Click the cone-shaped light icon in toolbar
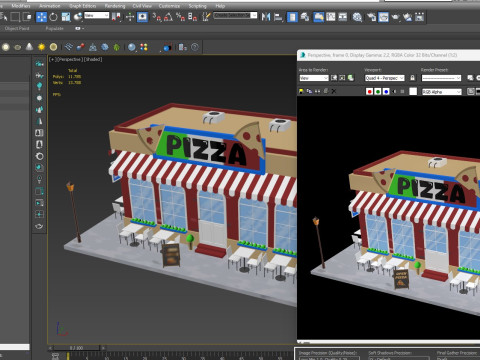 pos(29,47)
